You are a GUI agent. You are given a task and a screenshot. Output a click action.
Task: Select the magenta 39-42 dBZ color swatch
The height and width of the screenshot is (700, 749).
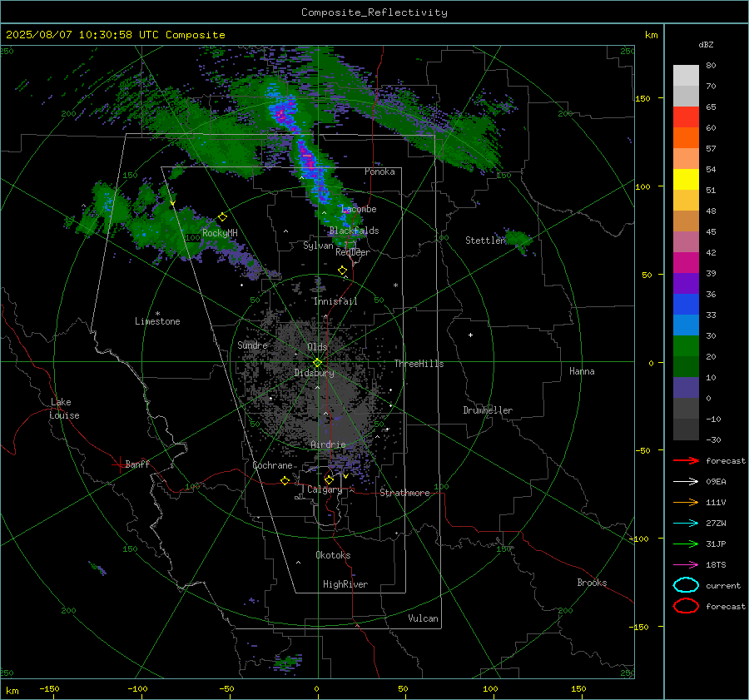click(x=686, y=263)
